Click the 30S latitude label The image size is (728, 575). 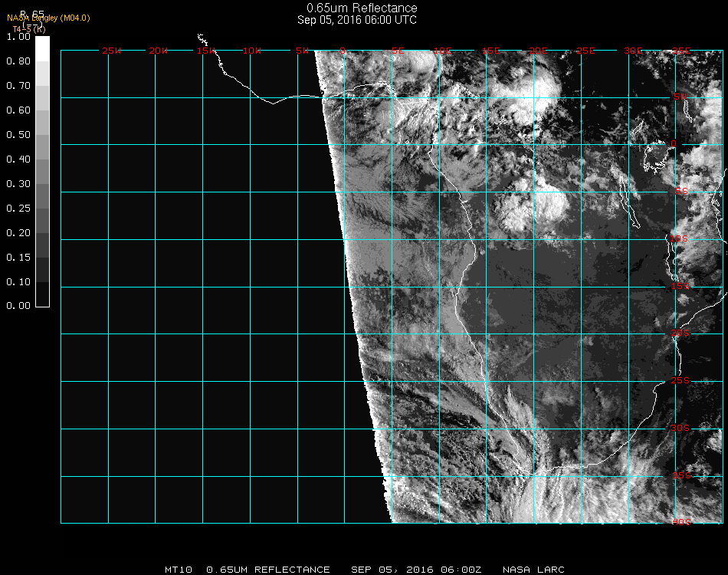(x=680, y=428)
